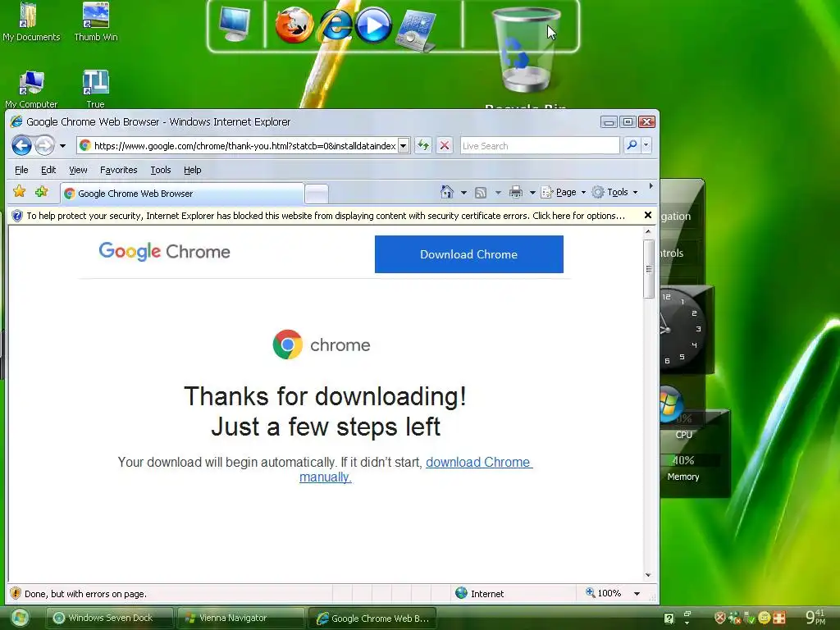Expand the Home button dropdown arrow
The width and height of the screenshot is (840, 630).
[463, 192]
